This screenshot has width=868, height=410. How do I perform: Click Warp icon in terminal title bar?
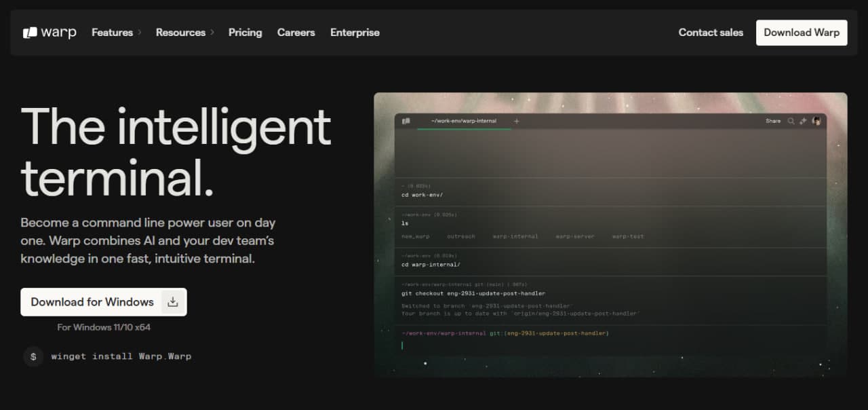point(406,122)
